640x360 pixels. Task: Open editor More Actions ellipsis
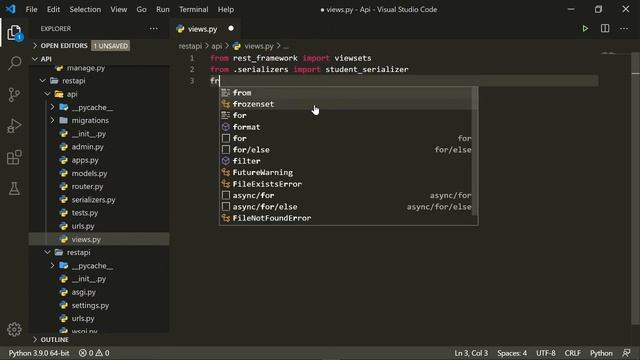click(624, 29)
